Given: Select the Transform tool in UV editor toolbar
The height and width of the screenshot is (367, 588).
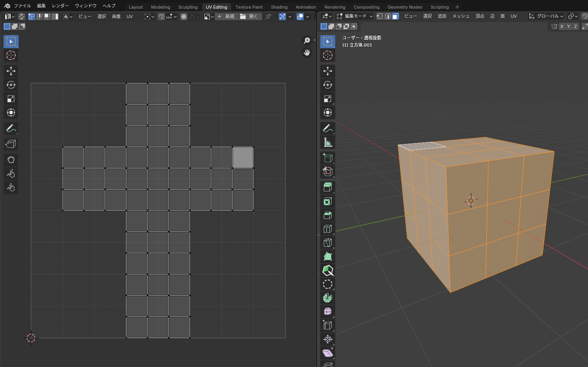Looking at the screenshot, I should point(11,112).
